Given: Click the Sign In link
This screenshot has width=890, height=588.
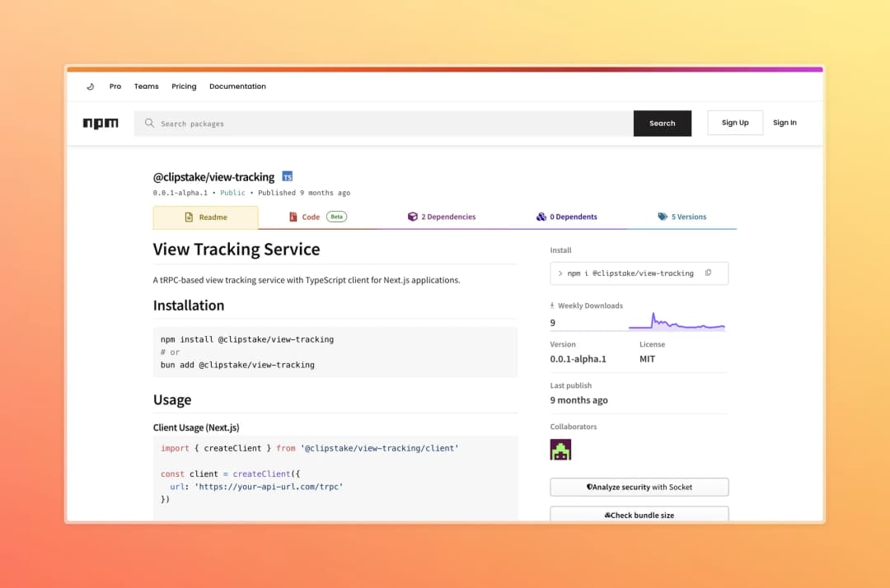Looking at the screenshot, I should point(785,123).
